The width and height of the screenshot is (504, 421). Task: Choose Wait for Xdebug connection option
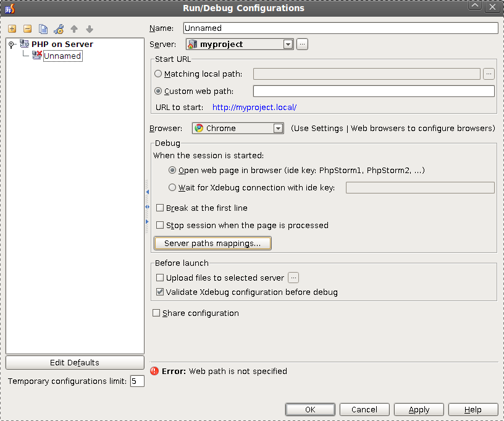(172, 187)
